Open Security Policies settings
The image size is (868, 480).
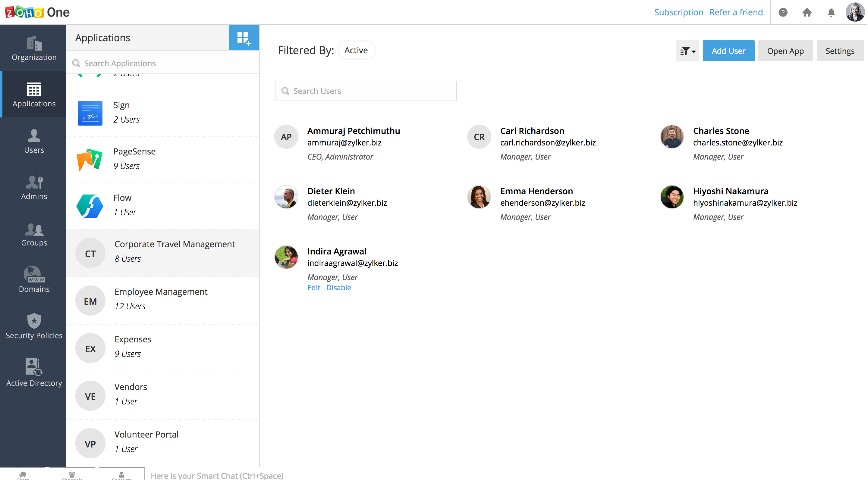34,326
